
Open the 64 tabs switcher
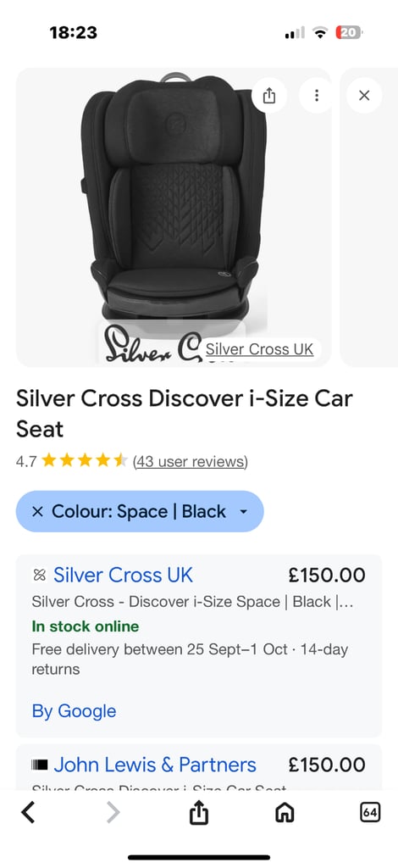click(x=370, y=812)
